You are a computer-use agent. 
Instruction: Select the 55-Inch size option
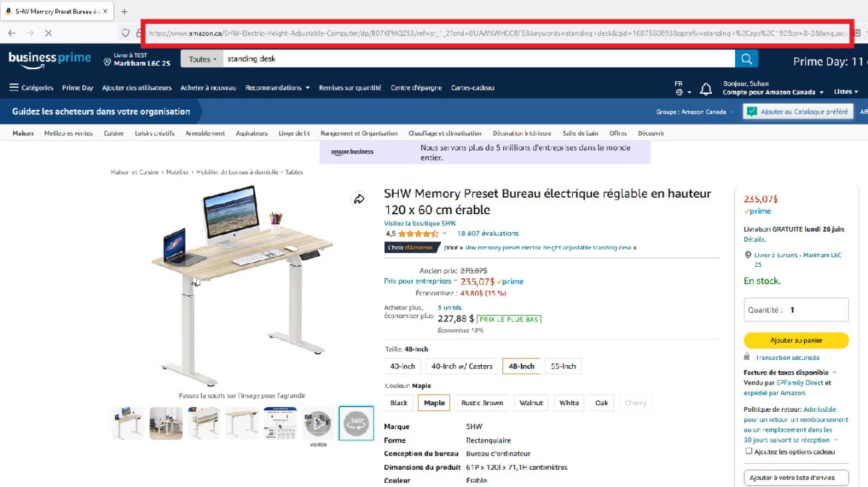click(x=564, y=367)
